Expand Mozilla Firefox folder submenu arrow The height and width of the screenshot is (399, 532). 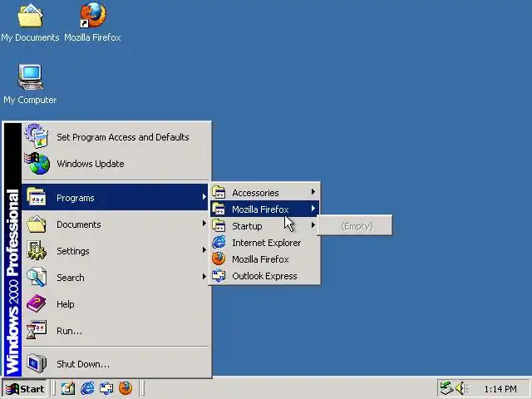click(313, 209)
